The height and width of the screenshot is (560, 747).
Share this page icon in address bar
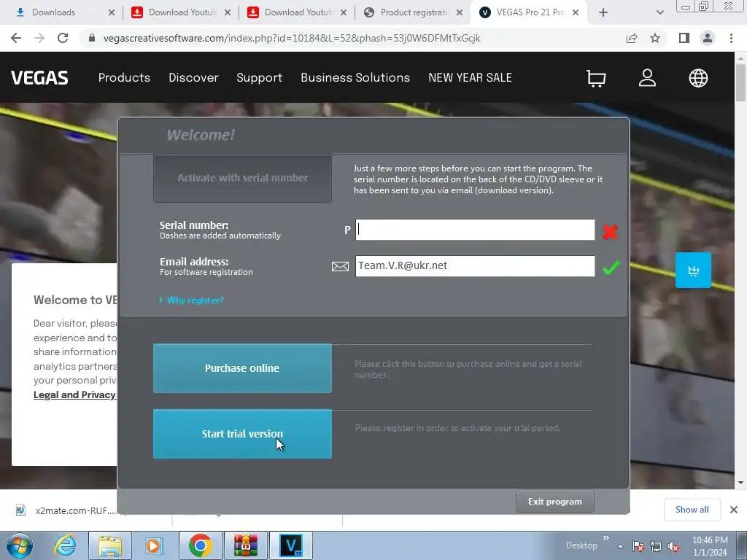coord(632,38)
